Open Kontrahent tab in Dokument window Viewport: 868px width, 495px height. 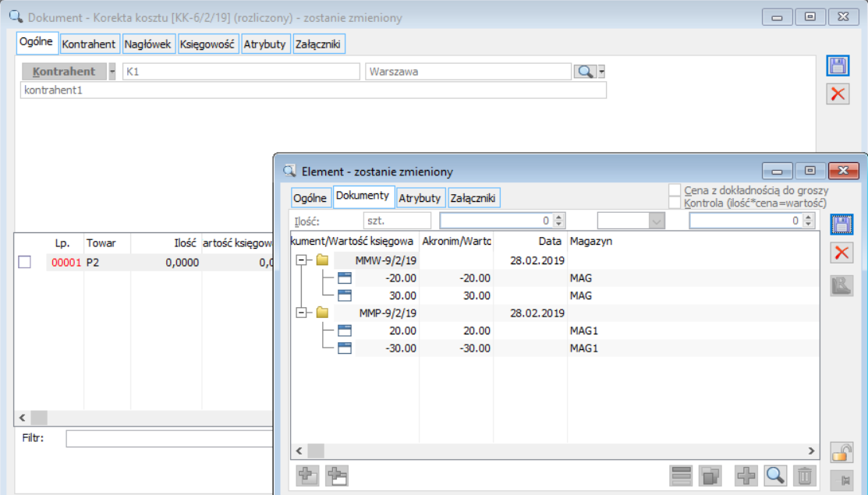point(89,44)
